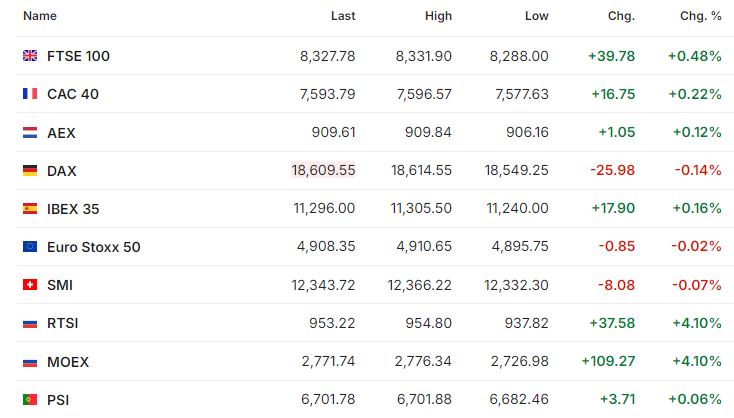The image size is (734, 418).
Task: Click the Portuguese flag beside PSI
Action: pos(30,399)
